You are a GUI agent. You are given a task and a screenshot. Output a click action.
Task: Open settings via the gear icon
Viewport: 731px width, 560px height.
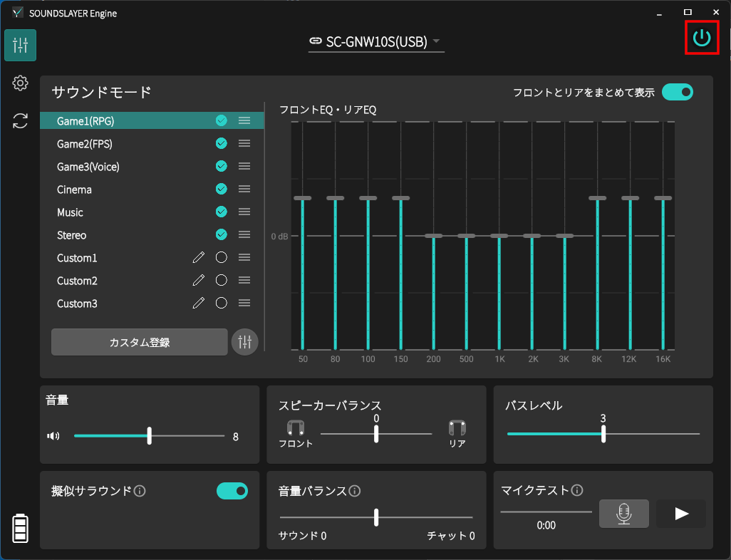coord(20,83)
